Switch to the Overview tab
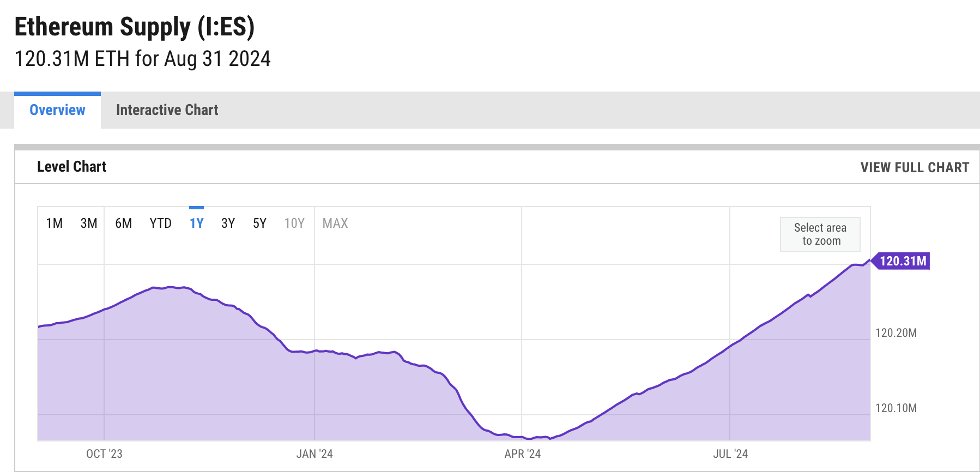This screenshot has height=472, width=980. (57, 110)
